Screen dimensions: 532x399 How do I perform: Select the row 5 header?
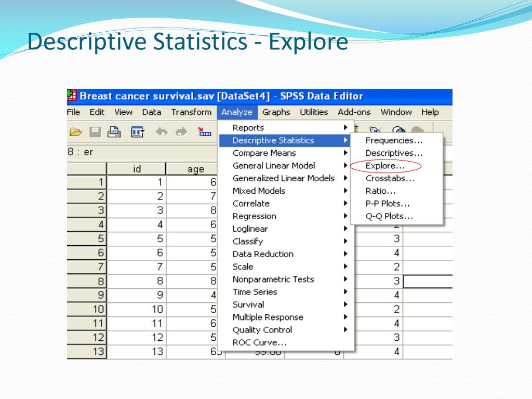87,238
